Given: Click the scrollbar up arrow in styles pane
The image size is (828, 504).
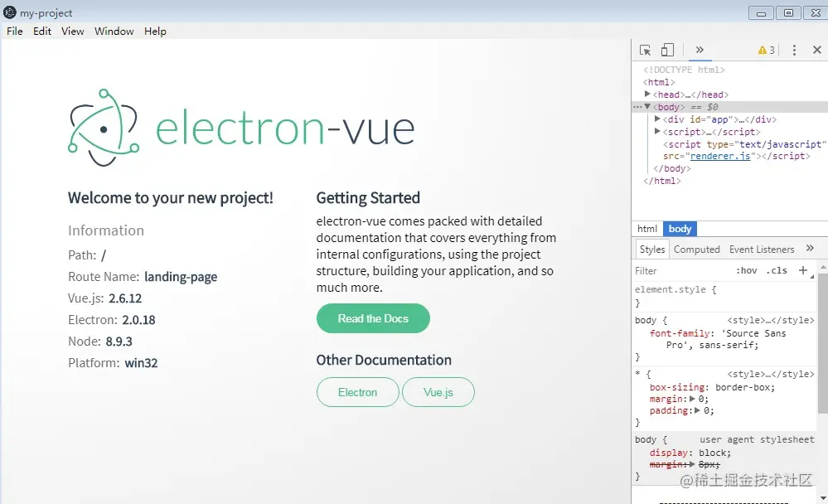Looking at the screenshot, I should pyautogui.click(x=823, y=268).
